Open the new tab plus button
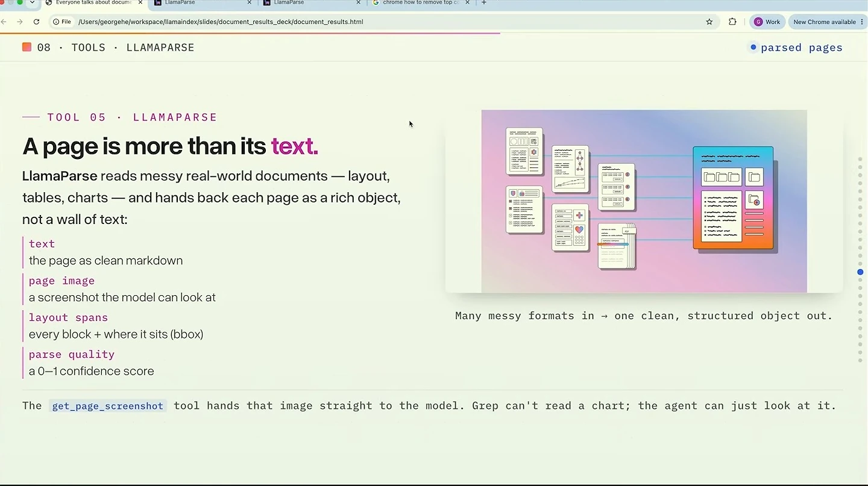The image size is (868, 486). (483, 3)
